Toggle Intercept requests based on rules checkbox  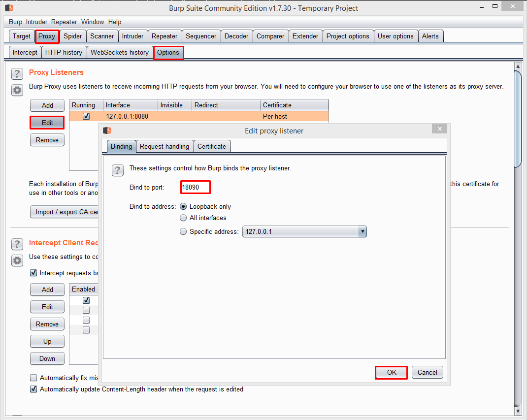click(33, 273)
